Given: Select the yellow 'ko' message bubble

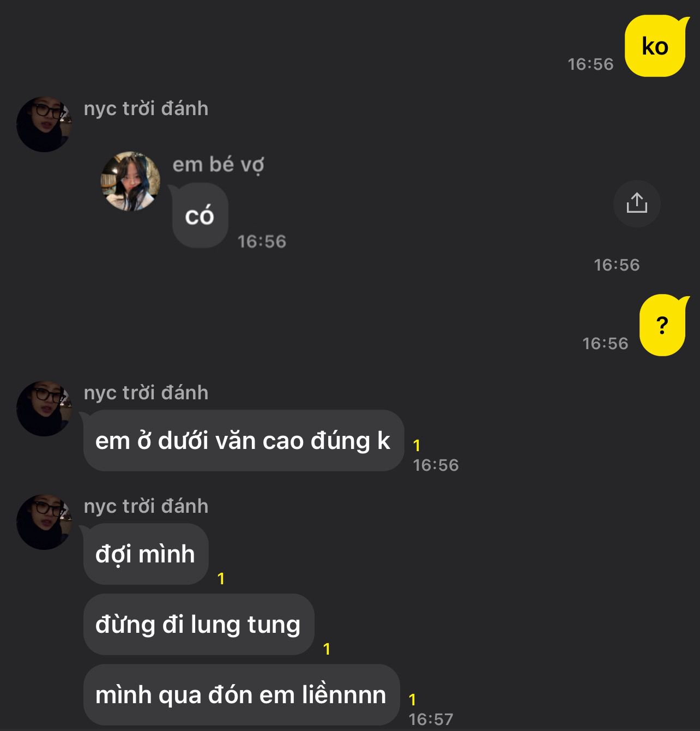Looking at the screenshot, I should [656, 46].
